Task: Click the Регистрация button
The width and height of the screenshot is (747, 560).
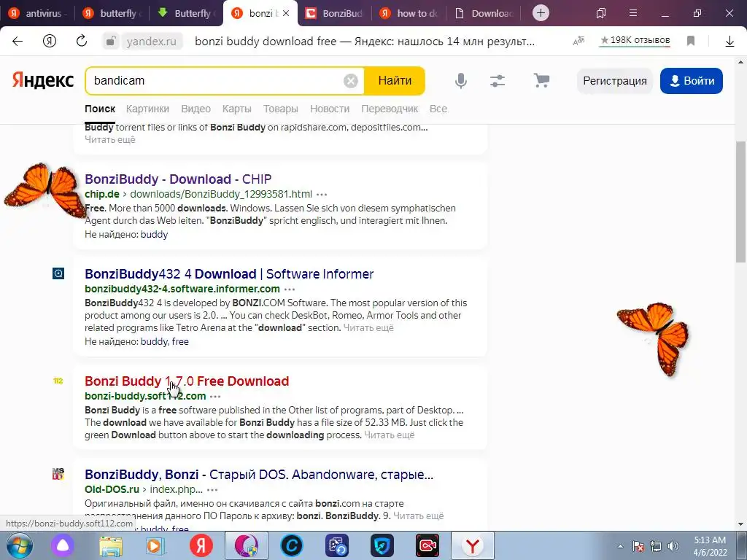Action: [x=614, y=81]
